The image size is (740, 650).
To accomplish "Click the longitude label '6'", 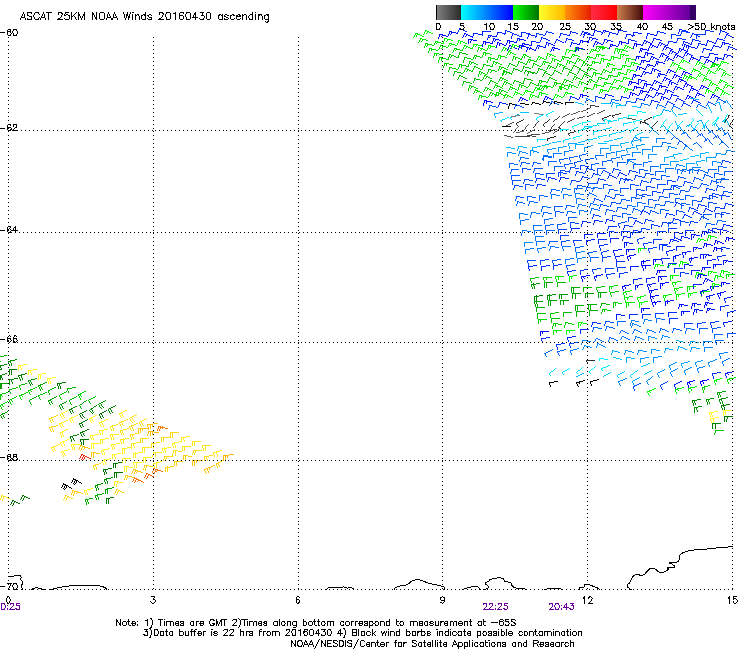I will pos(298,600).
